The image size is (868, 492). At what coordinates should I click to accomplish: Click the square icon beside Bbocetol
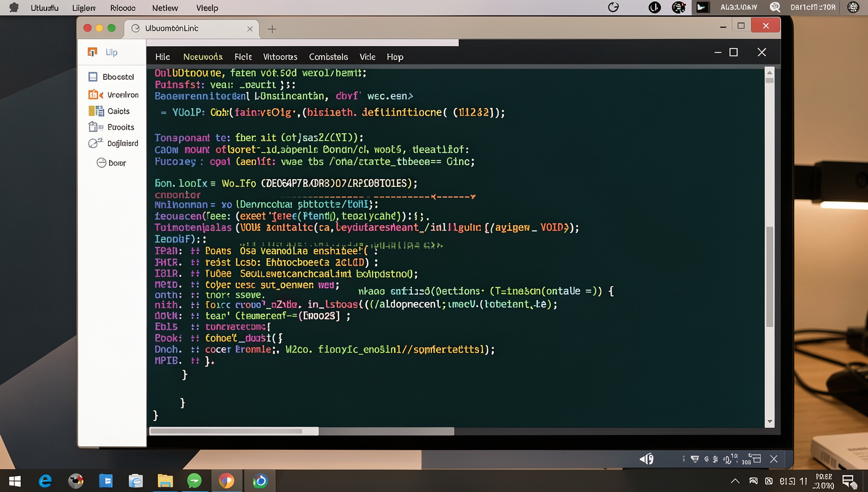[93, 77]
